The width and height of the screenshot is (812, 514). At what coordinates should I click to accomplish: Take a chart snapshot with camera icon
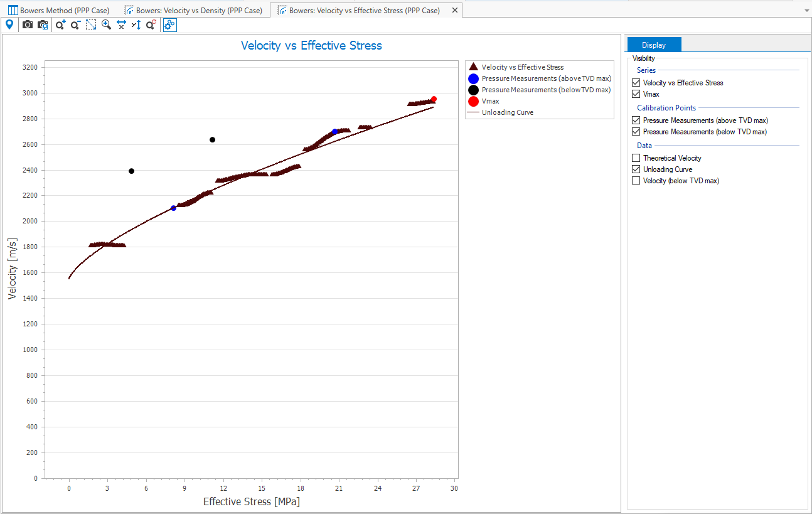click(x=28, y=24)
